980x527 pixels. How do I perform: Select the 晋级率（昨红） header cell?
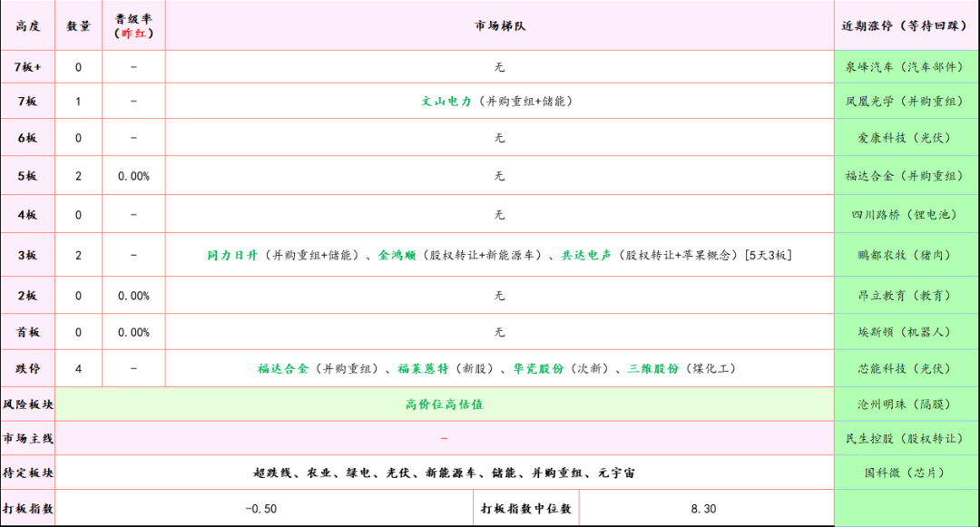click(x=133, y=25)
